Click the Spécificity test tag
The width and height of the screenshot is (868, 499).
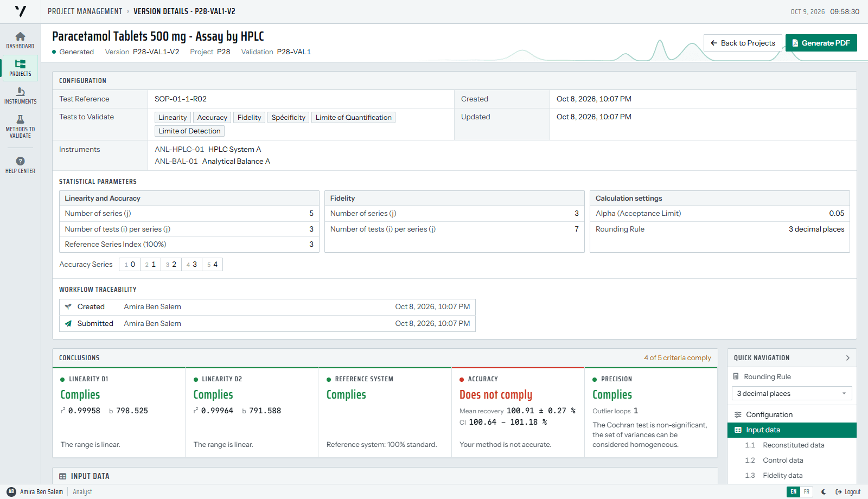click(288, 117)
